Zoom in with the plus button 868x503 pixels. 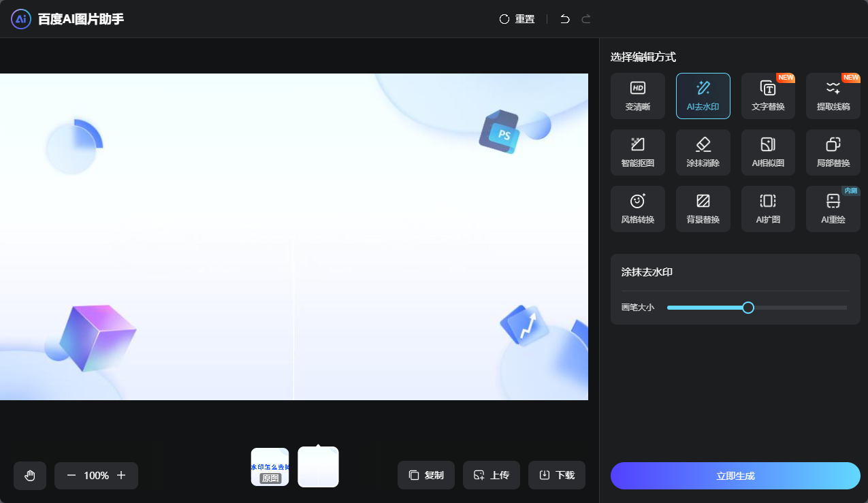(x=121, y=475)
